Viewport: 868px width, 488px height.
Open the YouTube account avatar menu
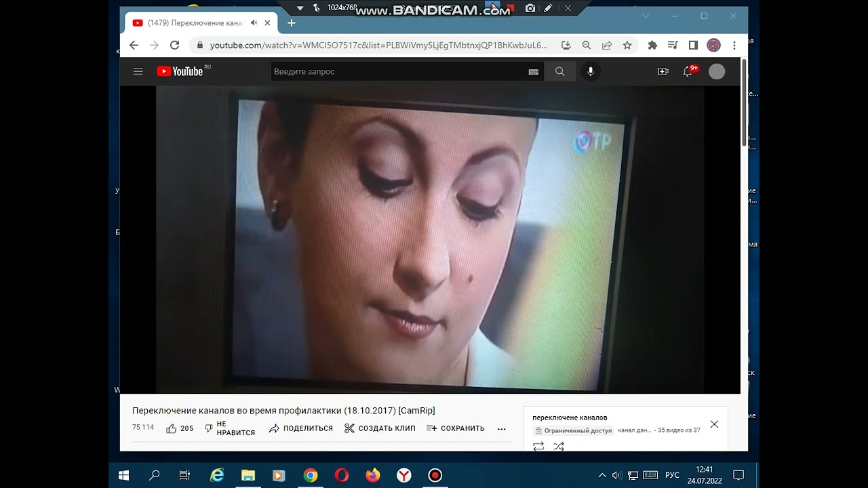[x=717, y=71]
